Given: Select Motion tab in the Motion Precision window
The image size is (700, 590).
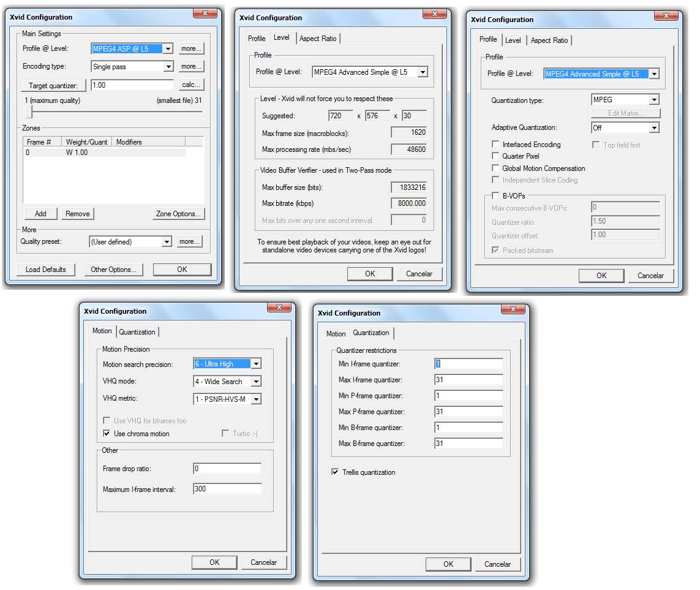Looking at the screenshot, I should pos(102,331).
